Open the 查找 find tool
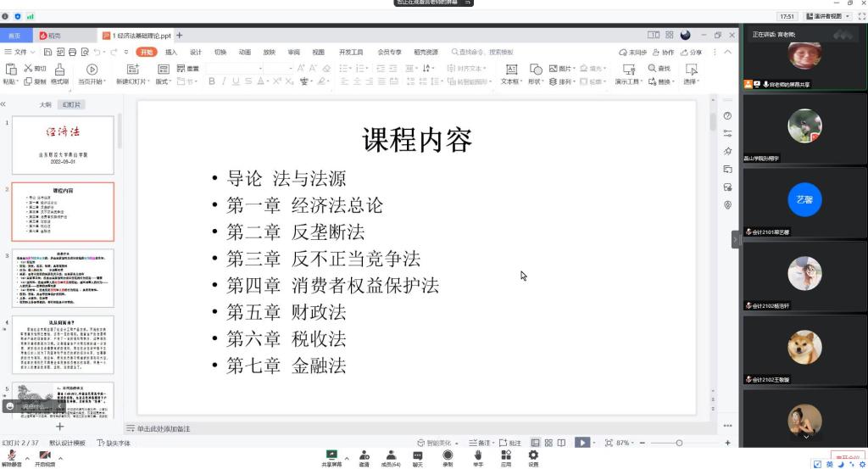 (659, 69)
